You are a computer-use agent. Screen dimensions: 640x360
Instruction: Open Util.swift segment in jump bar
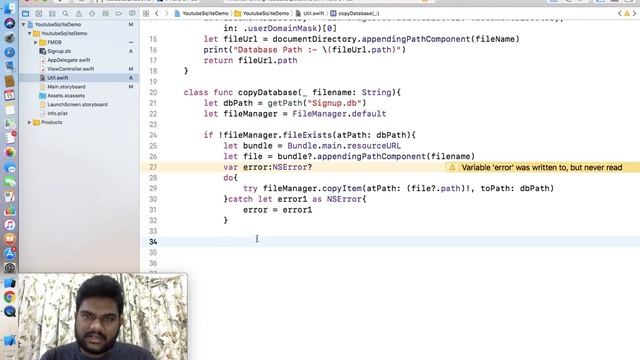309,13
